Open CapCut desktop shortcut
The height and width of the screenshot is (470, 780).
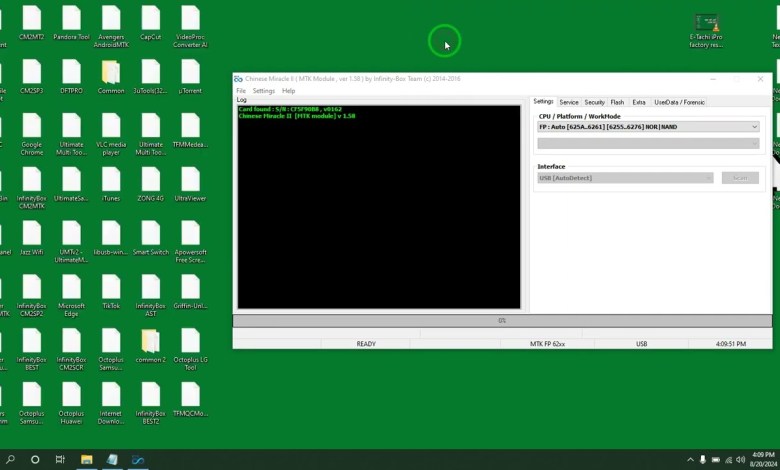click(151, 23)
